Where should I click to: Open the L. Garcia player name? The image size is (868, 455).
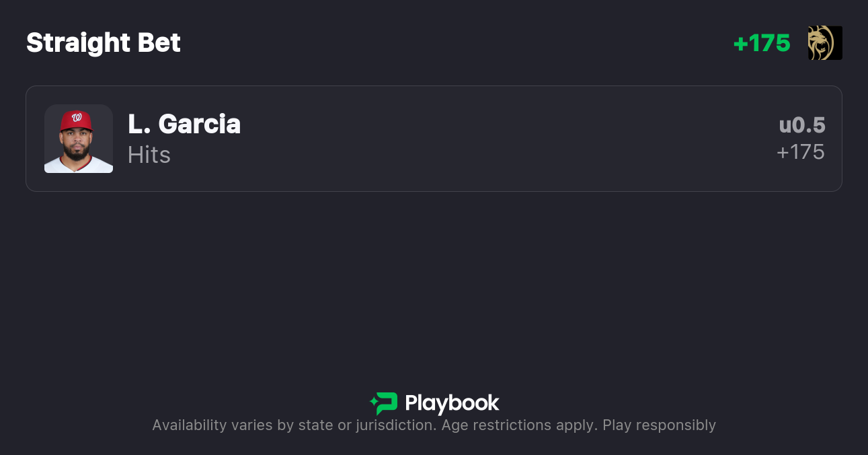click(184, 124)
